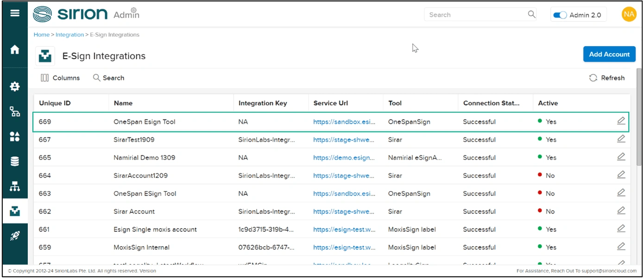644x278 pixels.
Task: Expand the Search option above the table
Action: tap(108, 78)
